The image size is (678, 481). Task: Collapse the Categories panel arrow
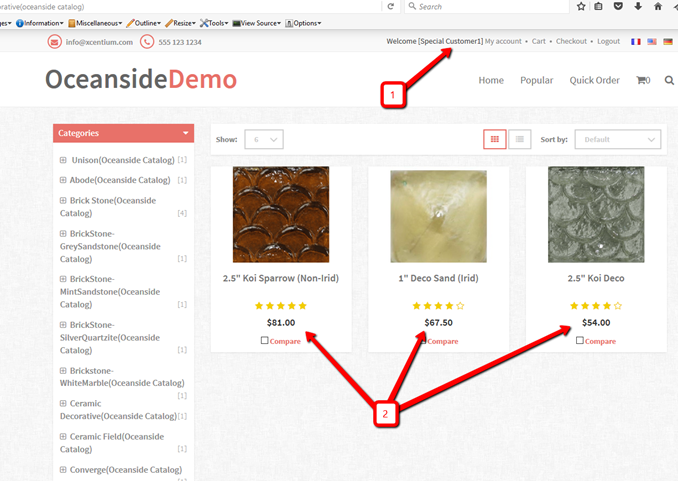pyautogui.click(x=186, y=133)
